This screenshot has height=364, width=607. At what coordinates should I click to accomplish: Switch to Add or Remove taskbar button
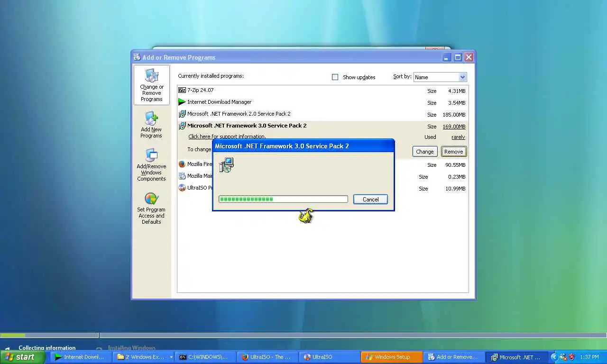454,357
